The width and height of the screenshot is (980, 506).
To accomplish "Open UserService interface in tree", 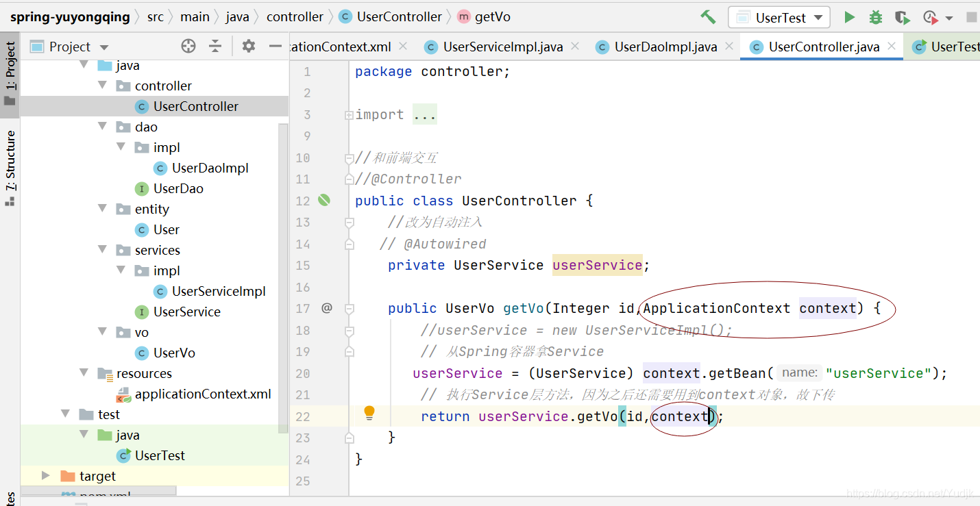I will [x=186, y=312].
